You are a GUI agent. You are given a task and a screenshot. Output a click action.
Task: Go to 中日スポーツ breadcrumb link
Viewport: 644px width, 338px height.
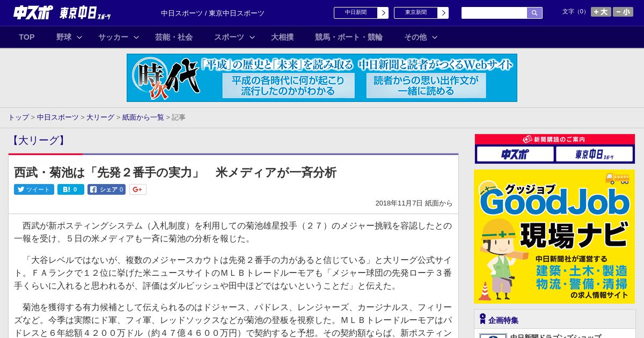(x=58, y=117)
